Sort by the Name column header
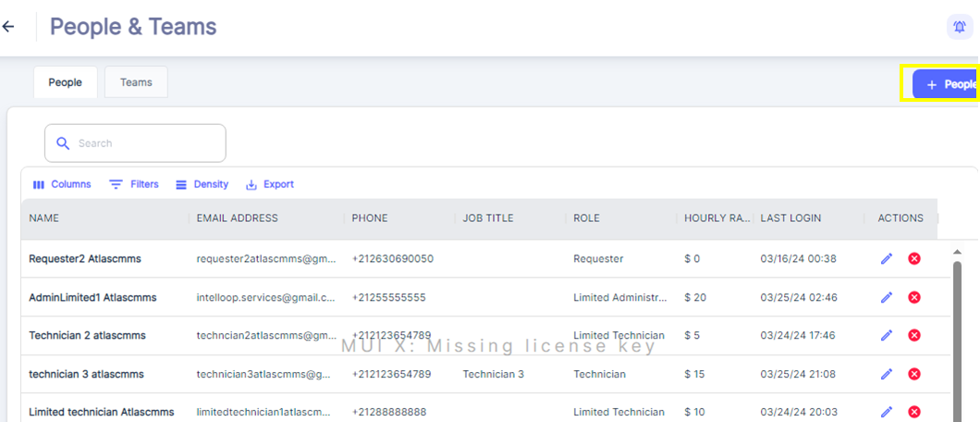980x422 pixels. pos(43,218)
